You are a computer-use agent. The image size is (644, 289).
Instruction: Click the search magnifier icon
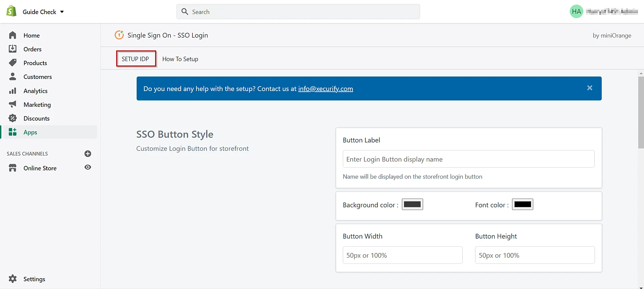click(185, 11)
